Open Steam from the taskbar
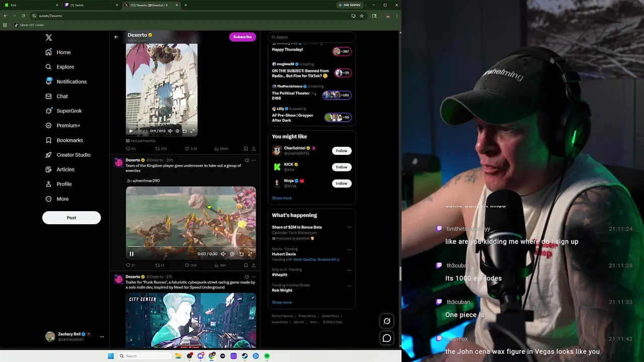This screenshot has height=362, width=644. (x=245, y=356)
